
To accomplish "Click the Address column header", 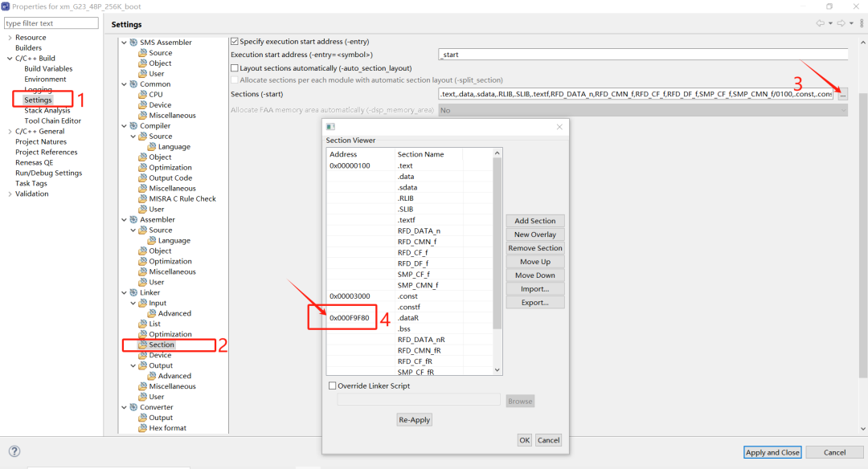I will pyautogui.click(x=360, y=154).
